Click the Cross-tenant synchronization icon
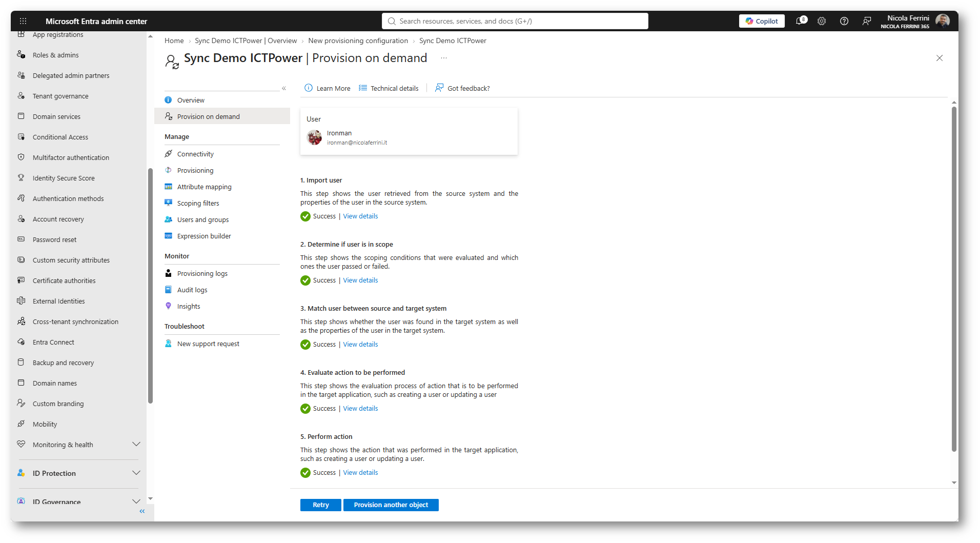This screenshot has width=980, height=543. tap(21, 321)
